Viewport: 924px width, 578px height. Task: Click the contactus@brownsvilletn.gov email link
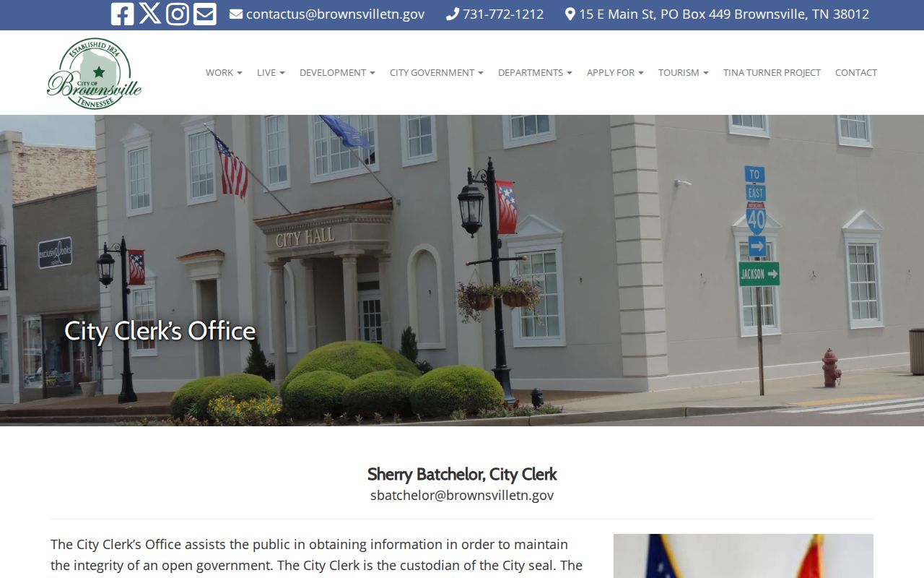[x=335, y=14]
